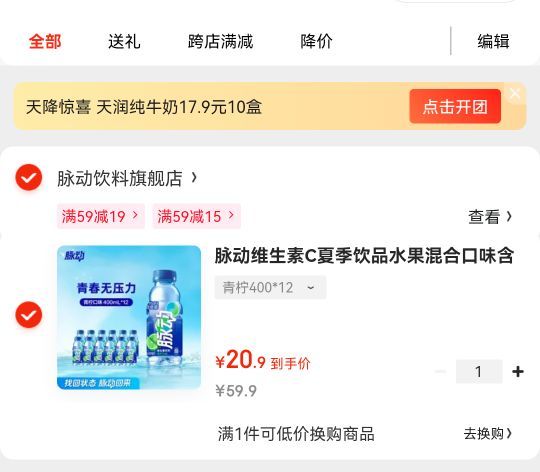Uncheck the 脉动 drink item checkbox
The image size is (540, 472).
[29, 315]
